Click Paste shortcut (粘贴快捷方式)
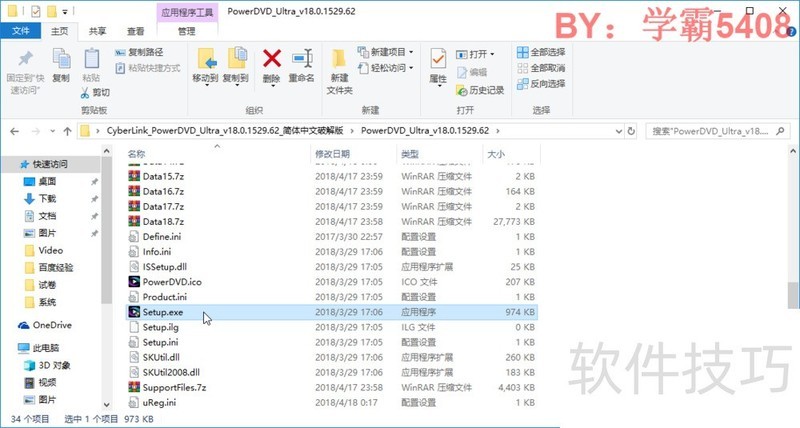The image size is (800, 428). tap(147, 68)
